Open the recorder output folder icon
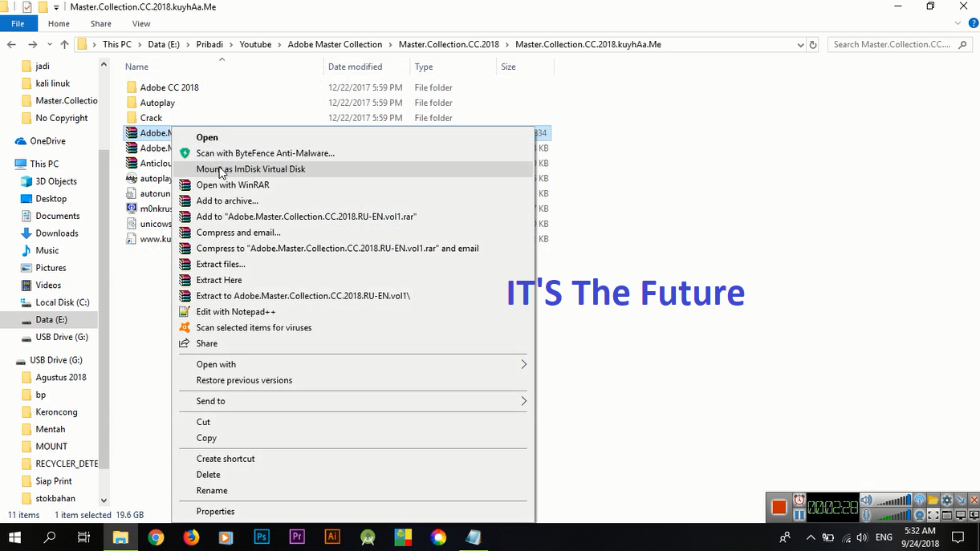The image size is (980, 551). (933, 500)
